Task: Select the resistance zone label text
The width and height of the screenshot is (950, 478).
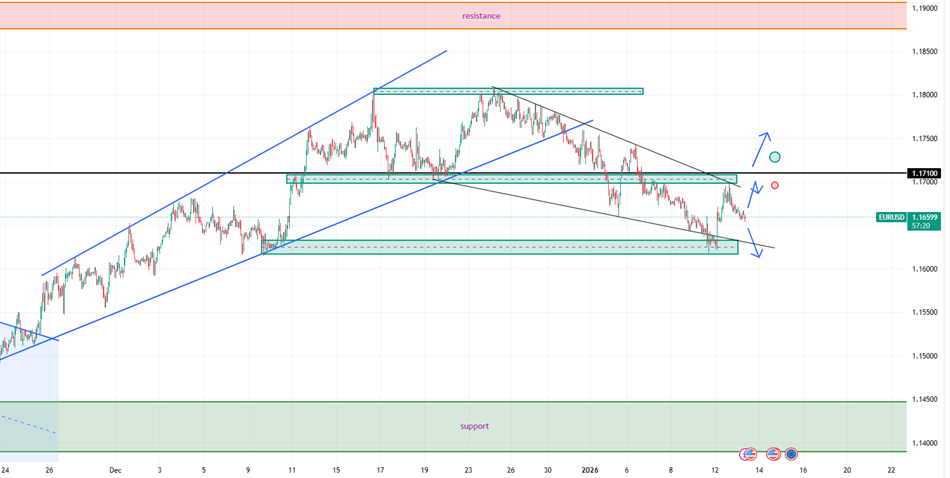Action: [x=481, y=16]
